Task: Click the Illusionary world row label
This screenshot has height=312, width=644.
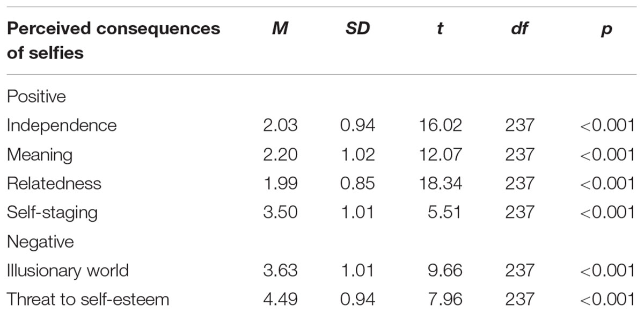Action: click(68, 270)
